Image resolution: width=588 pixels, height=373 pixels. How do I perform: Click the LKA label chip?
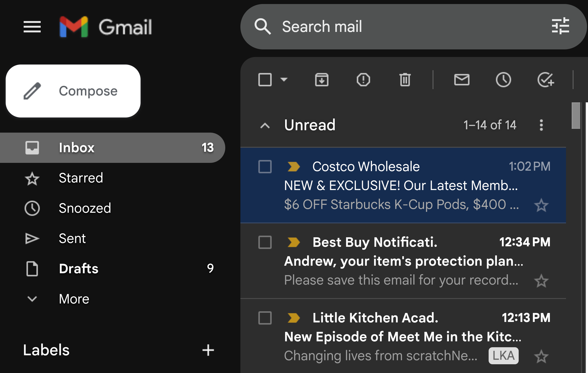(x=504, y=356)
